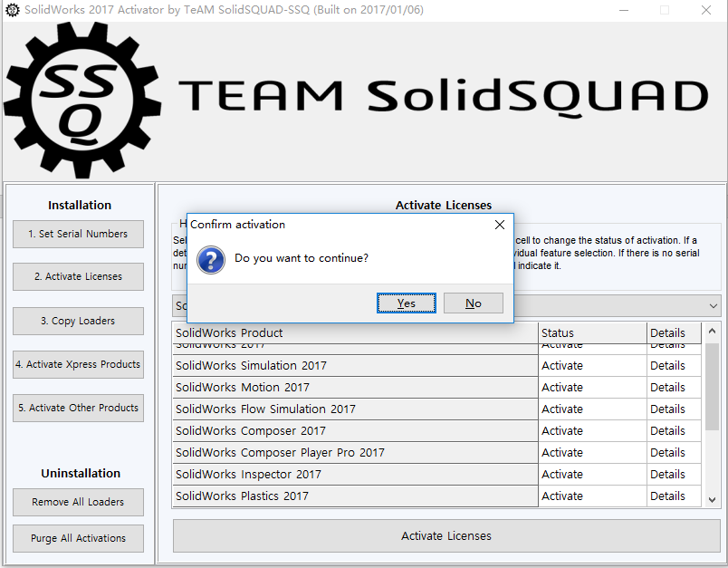This screenshot has width=728, height=568.
Task: Open Details for SolidWorks Simulation 2017
Action: (674, 366)
